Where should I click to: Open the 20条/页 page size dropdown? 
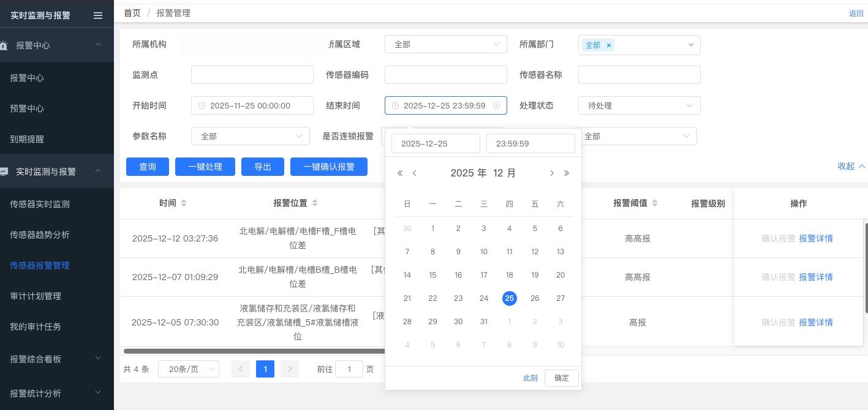click(x=188, y=369)
